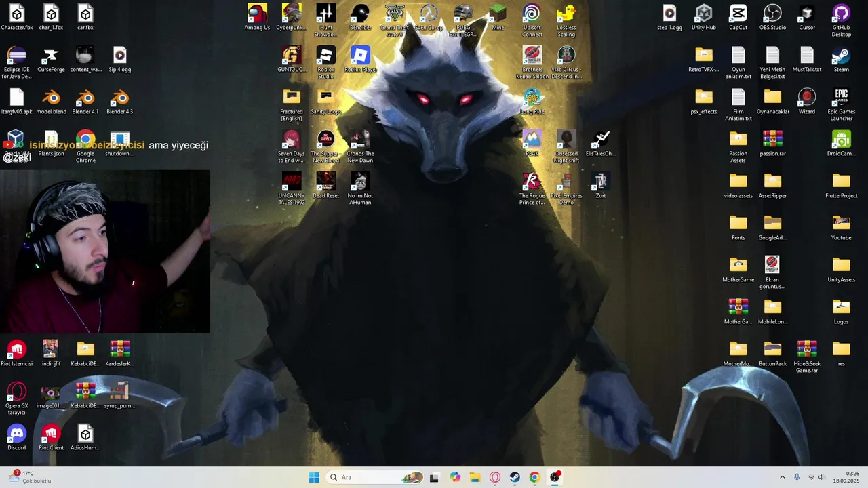Open the EllsTalesCh shortcut
Screen dimensions: 868x488
600,144
